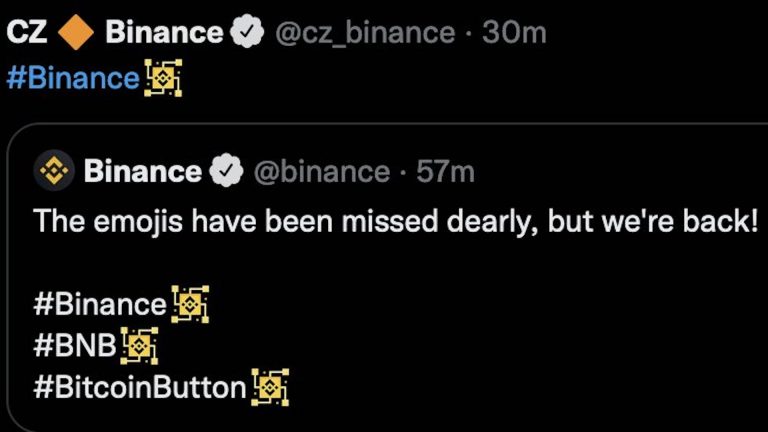Click the orange diamond emoji beside CZ
Image resolution: width=768 pixels, height=432 pixels.
click(x=75, y=33)
